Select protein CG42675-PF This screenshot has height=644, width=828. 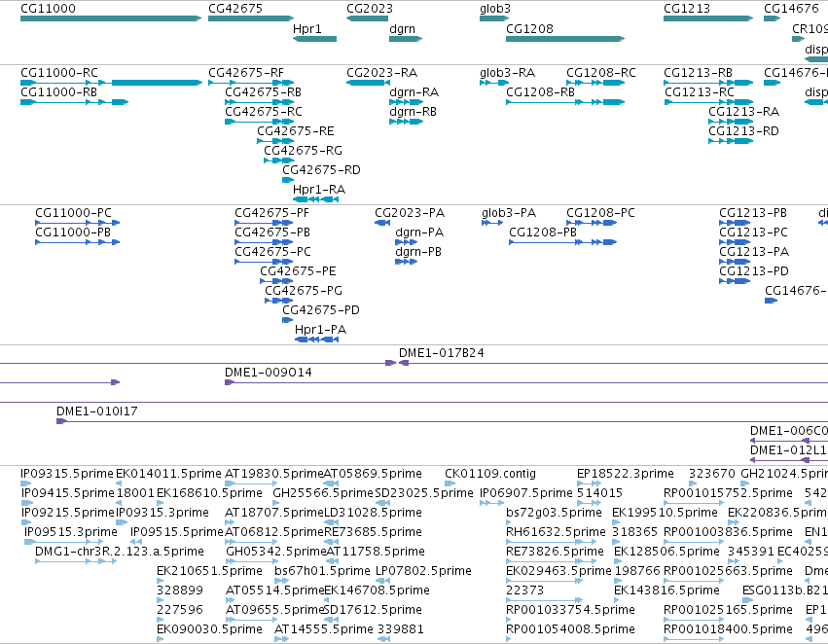(x=272, y=213)
